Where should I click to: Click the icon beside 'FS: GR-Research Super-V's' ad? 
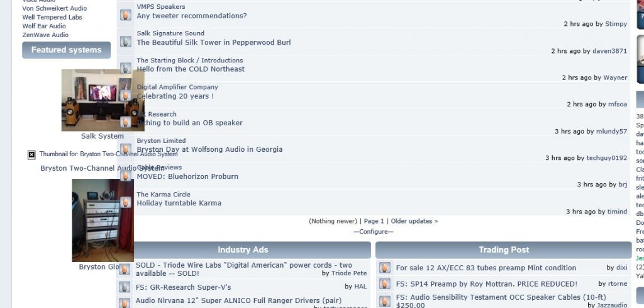click(x=125, y=287)
